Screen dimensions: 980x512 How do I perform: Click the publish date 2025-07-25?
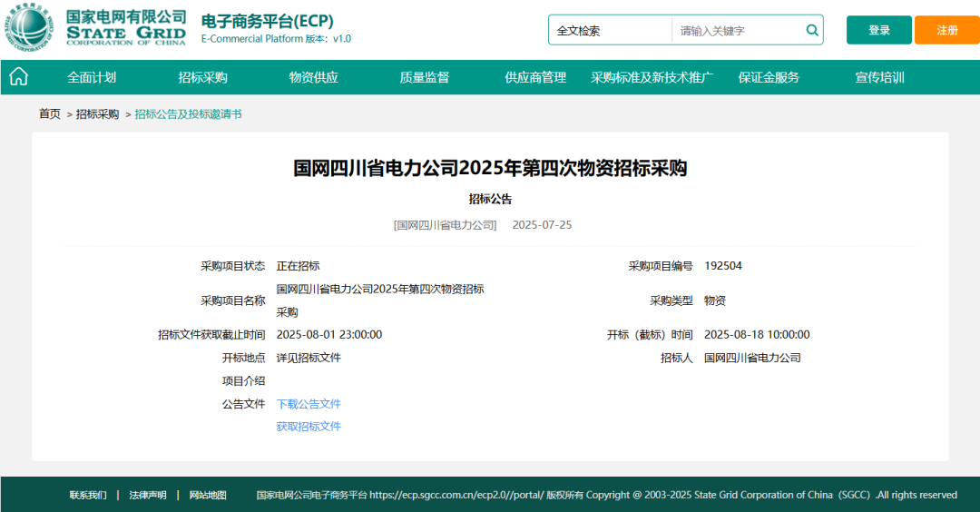(542, 225)
